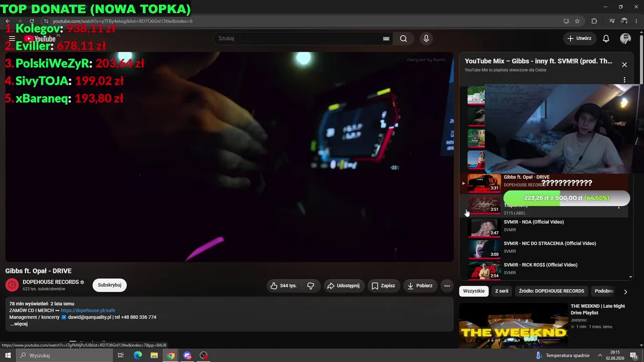Click the magnifier search button
This screenshot has width=644, height=362.
click(x=404, y=39)
